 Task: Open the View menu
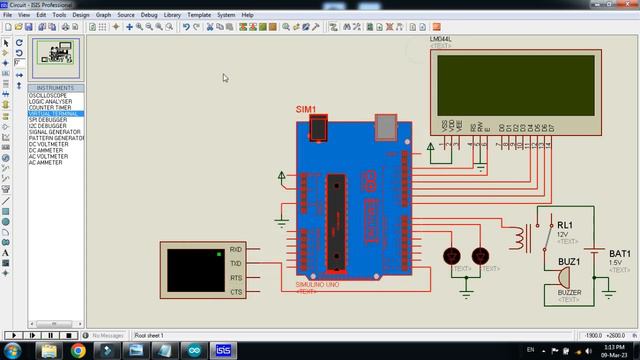click(x=24, y=15)
